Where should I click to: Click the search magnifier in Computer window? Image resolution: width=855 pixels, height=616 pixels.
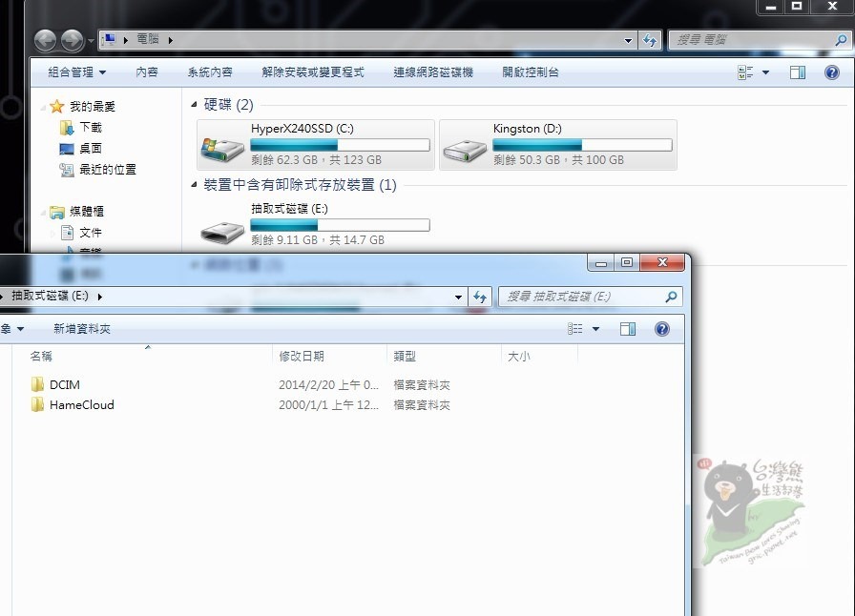(x=841, y=40)
